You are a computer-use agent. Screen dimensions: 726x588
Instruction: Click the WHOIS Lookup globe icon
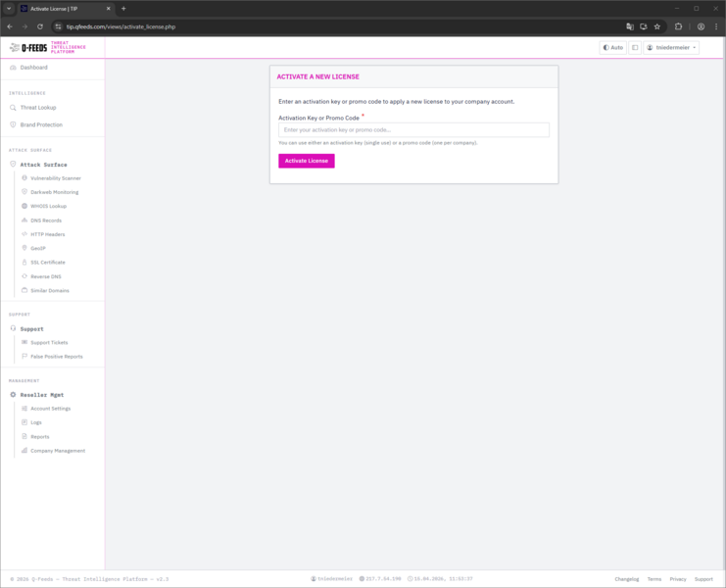tap(24, 206)
